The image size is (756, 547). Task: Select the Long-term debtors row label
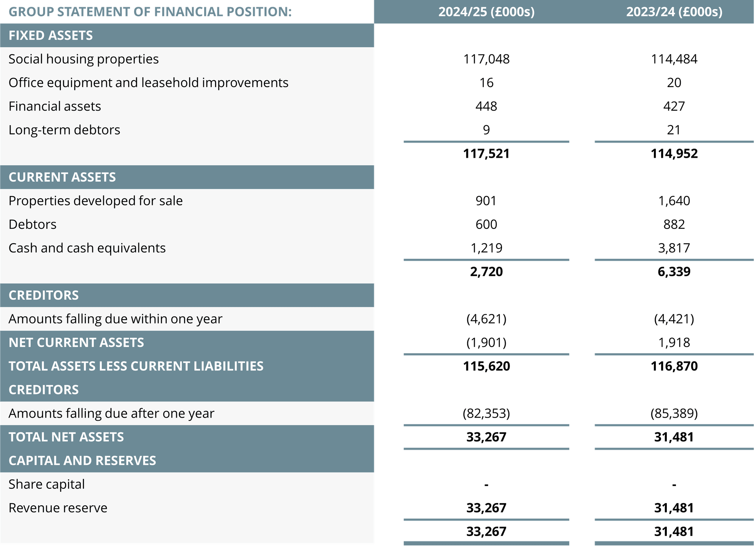tap(64, 130)
